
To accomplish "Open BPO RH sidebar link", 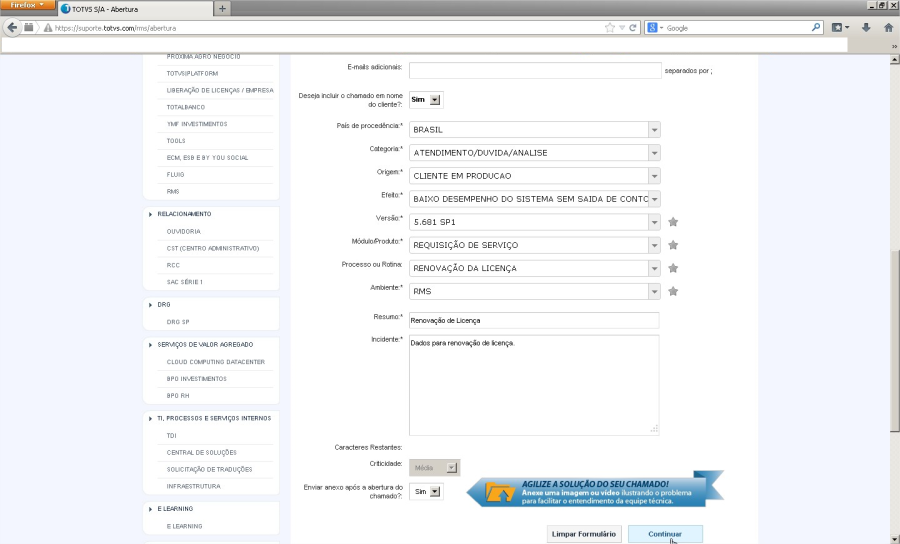I will coord(178,395).
